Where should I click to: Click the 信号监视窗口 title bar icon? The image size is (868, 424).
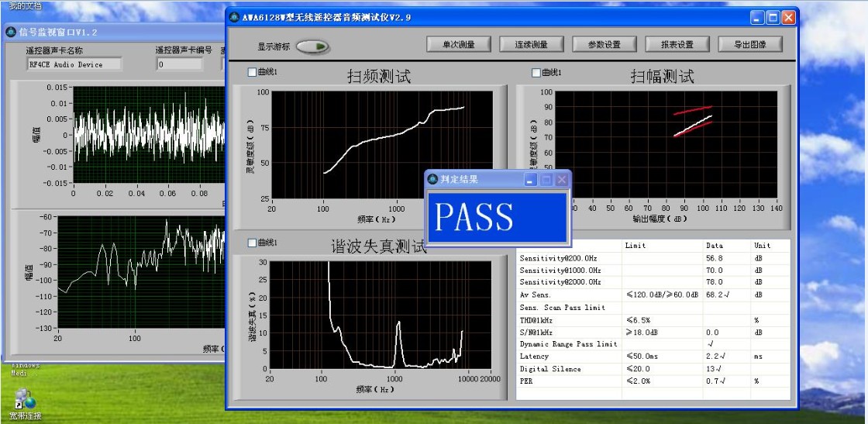[x=11, y=32]
